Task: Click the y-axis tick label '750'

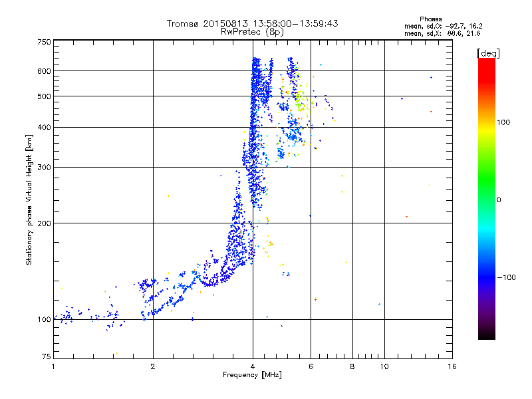Action: tap(44, 42)
